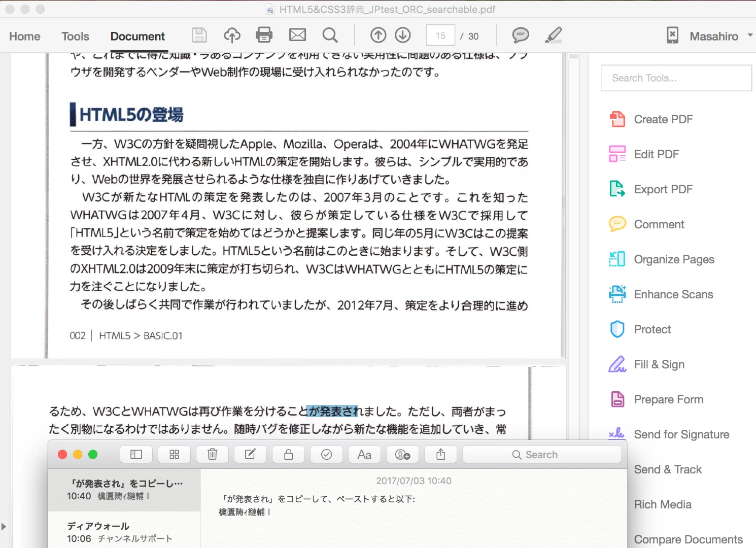Click the page number field showing 15

[x=440, y=36]
